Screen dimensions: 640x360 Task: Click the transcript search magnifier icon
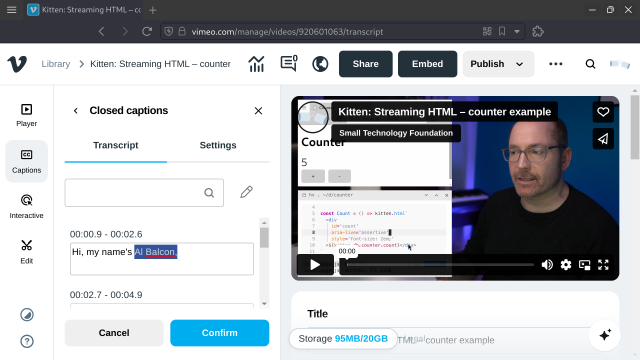(209, 193)
